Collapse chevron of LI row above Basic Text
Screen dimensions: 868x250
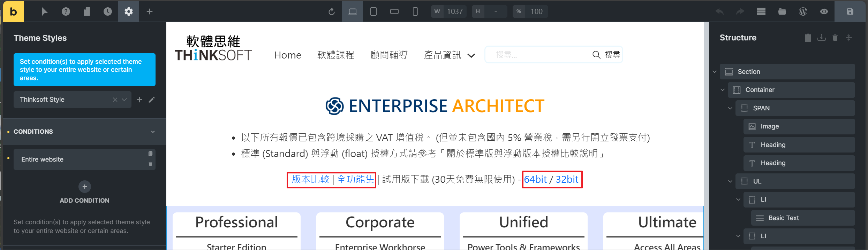coord(738,200)
